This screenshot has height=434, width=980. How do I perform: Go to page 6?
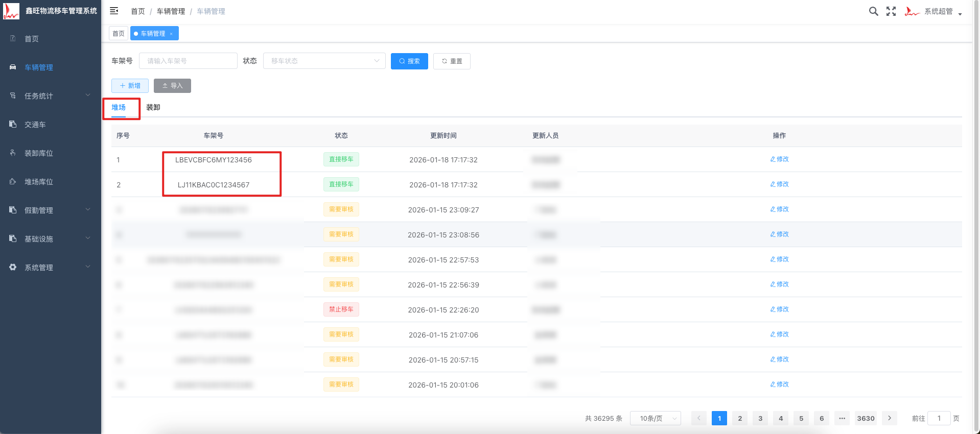point(822,418)
